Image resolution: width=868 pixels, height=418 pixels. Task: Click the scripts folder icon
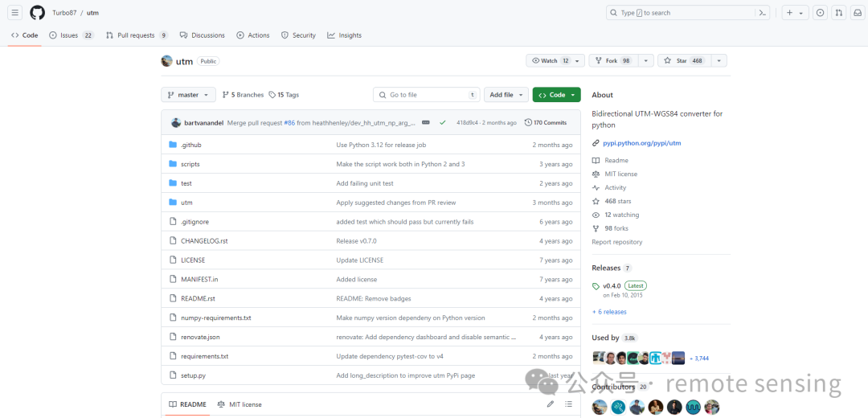(x=172, y=164)
